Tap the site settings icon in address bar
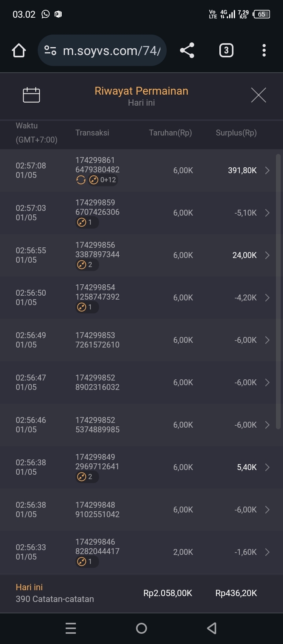The height and width of the screenshot is (644, 283). [50, 51]
